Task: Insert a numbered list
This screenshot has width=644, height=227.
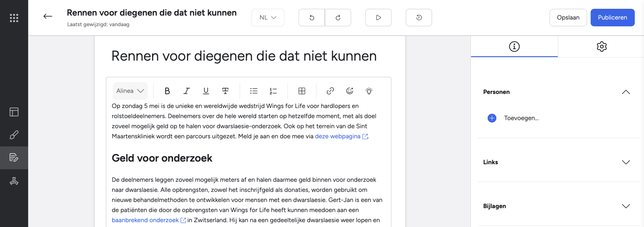Action: point(273,91)
